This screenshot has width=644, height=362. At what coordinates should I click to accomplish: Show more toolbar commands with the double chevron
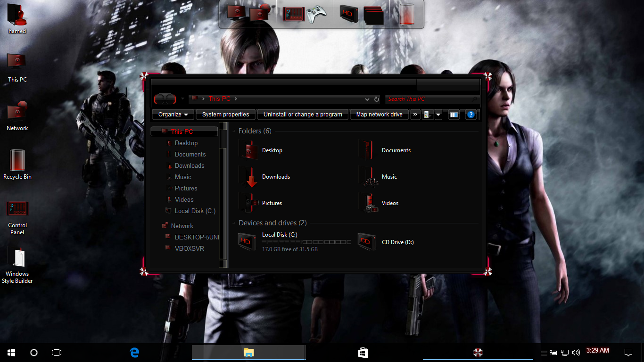click(x=415, y=115)
